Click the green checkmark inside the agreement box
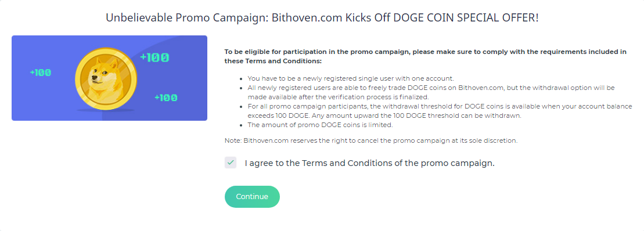This screenshot has height=231, width=644. pyautogui.click(x=231, y=163)
